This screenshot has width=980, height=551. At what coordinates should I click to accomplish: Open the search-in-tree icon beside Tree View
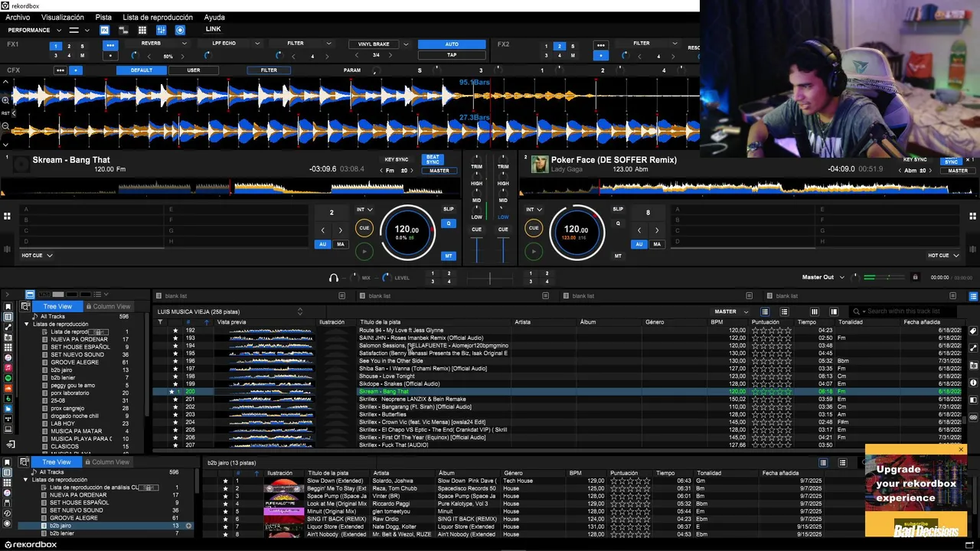[24, 306]
